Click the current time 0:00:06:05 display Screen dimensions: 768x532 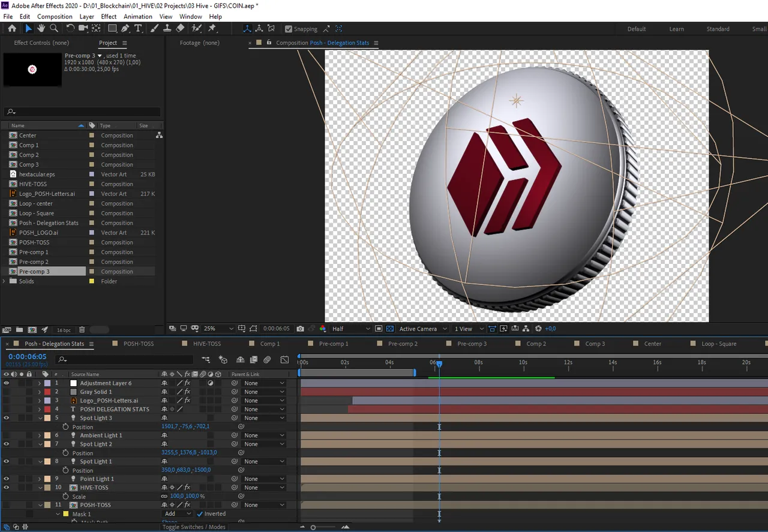(x=27, y=357)
